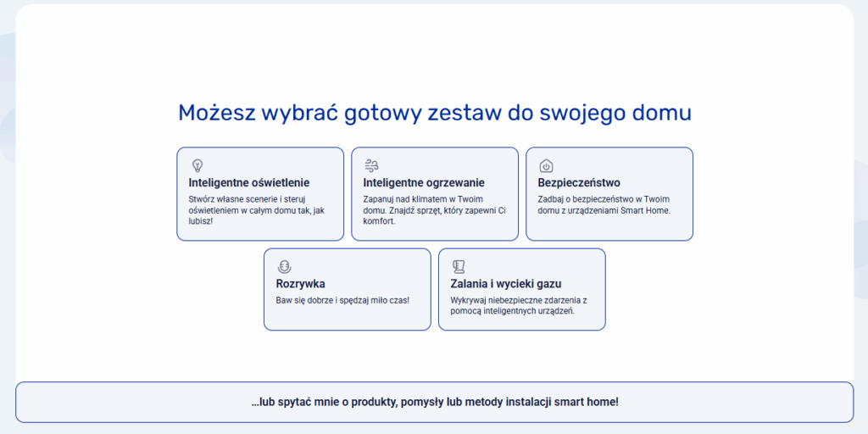The height and width of the screenshot is (434, 868).
Task: Click the lightbulb icon in Inteligentne oświetlenie card
Action: pos(197,165)
